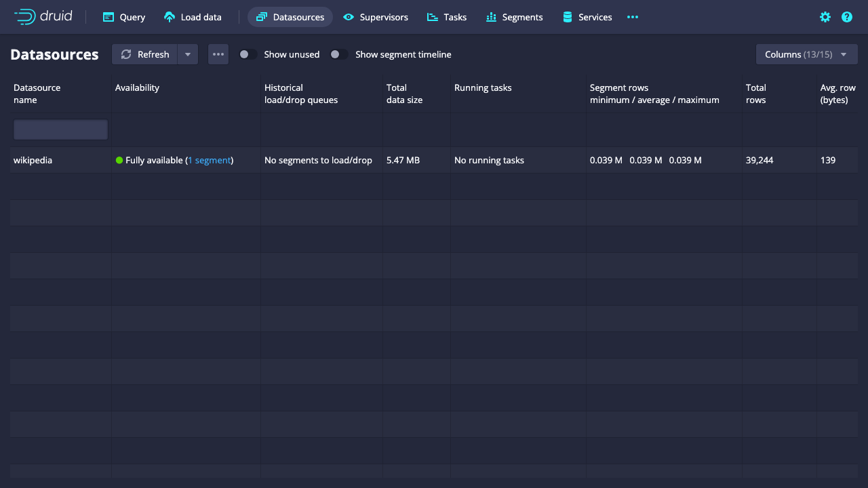Select the 5.47 MB cell
Screen dimensions: 868x488
coord(416,161)
